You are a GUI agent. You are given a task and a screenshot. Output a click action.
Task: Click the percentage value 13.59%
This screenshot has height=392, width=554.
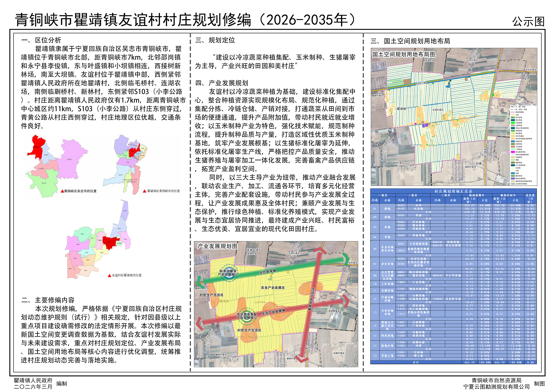click(x=485, y=346)
